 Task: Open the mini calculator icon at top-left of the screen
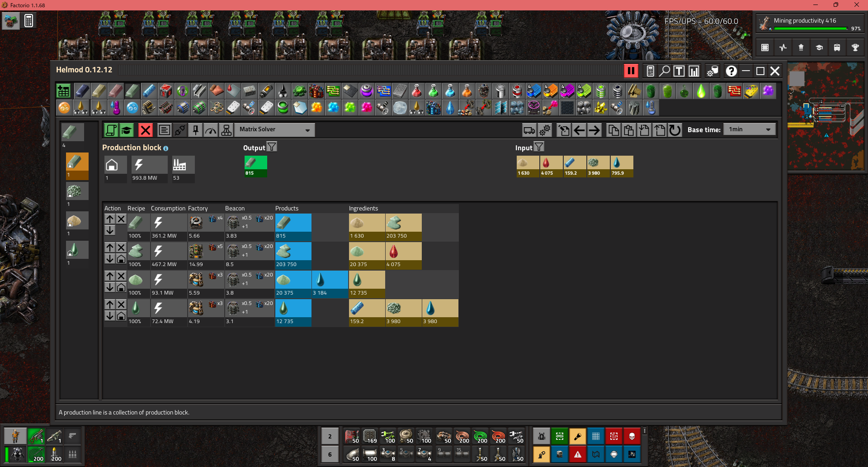(x=28, y=20)
